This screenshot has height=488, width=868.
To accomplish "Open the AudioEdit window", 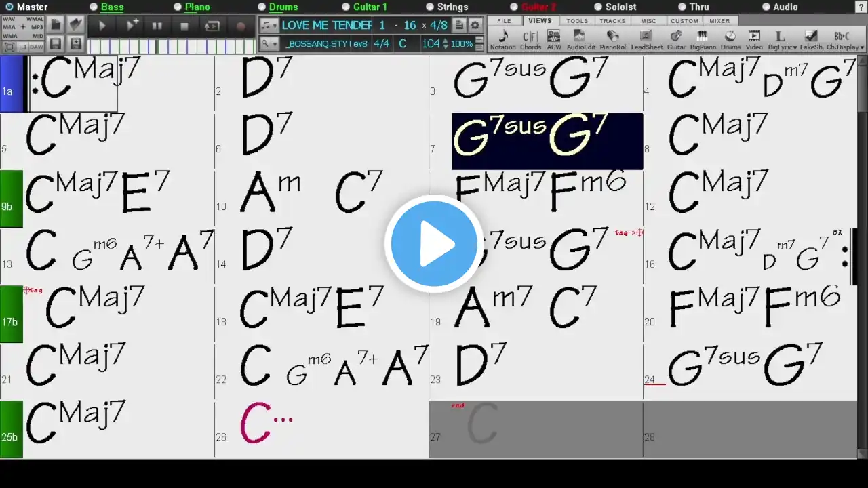I will [x=581, y=40].
